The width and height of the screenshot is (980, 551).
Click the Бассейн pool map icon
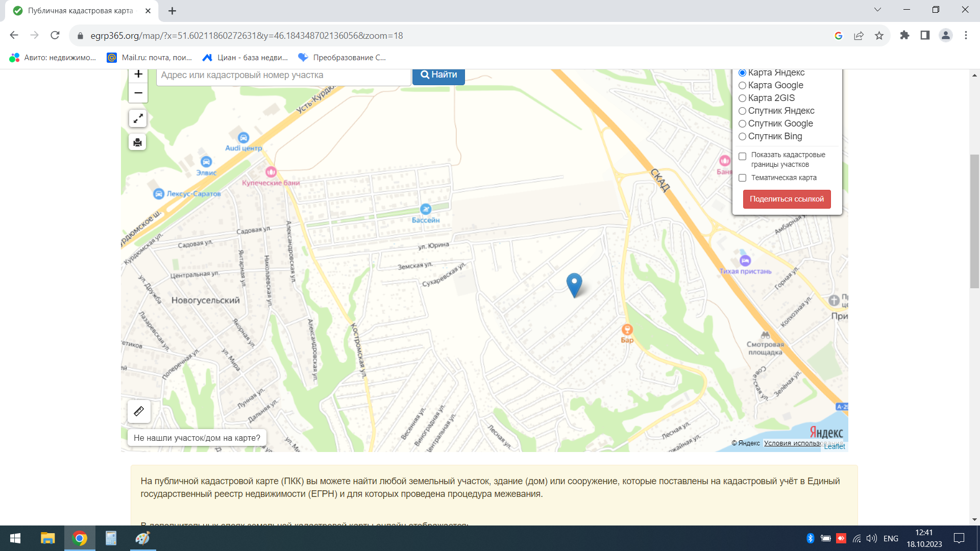click(x=426, y=209)
